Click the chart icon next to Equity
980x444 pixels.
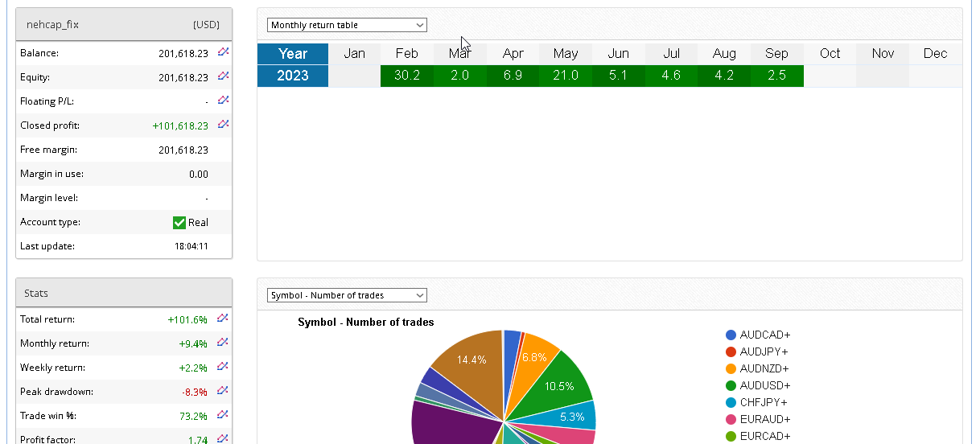[x=224, y=76]
